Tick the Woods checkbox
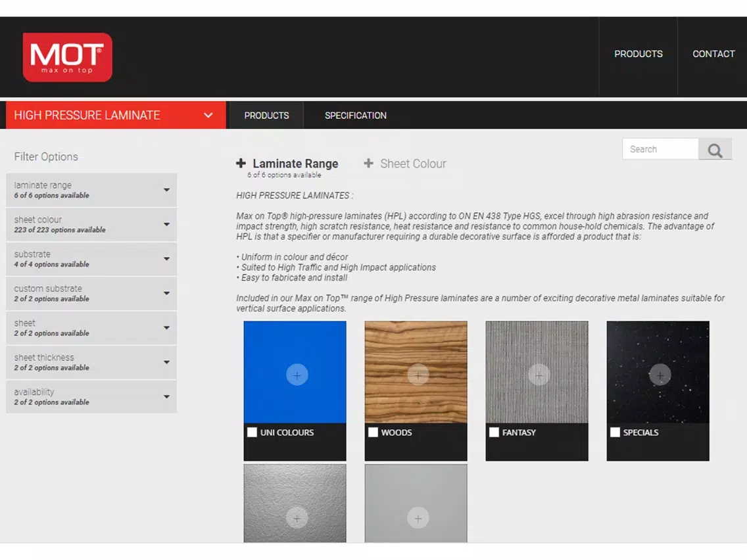Viewport: 747px width, 560px height. click(x=373, y=432)
